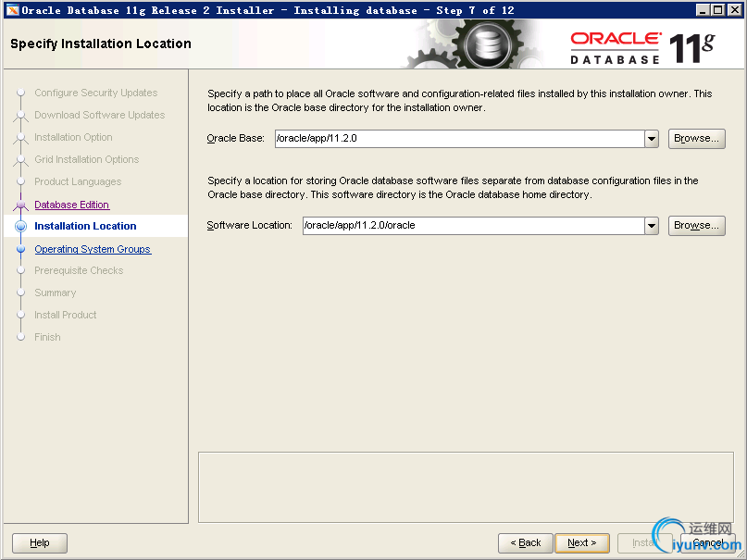Click Browse button next to Software Location
This screenshot has width=747, height=560.
click(x=696, y=226)
